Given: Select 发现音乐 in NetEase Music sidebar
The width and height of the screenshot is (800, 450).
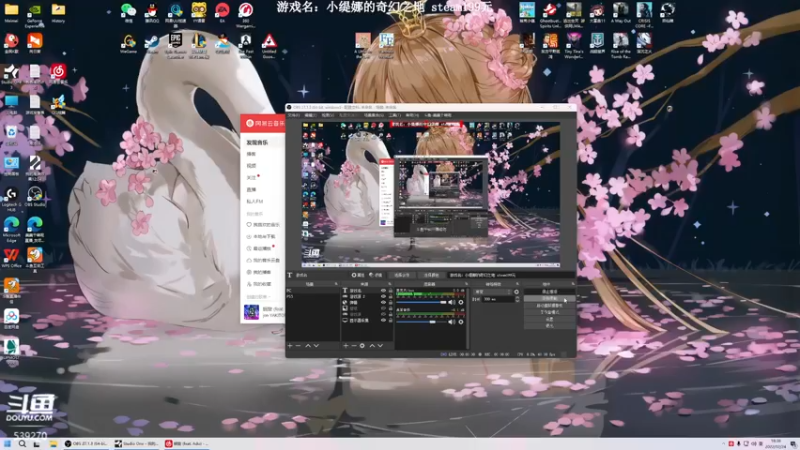Looking at the screenshot, I should click(258, 142).
